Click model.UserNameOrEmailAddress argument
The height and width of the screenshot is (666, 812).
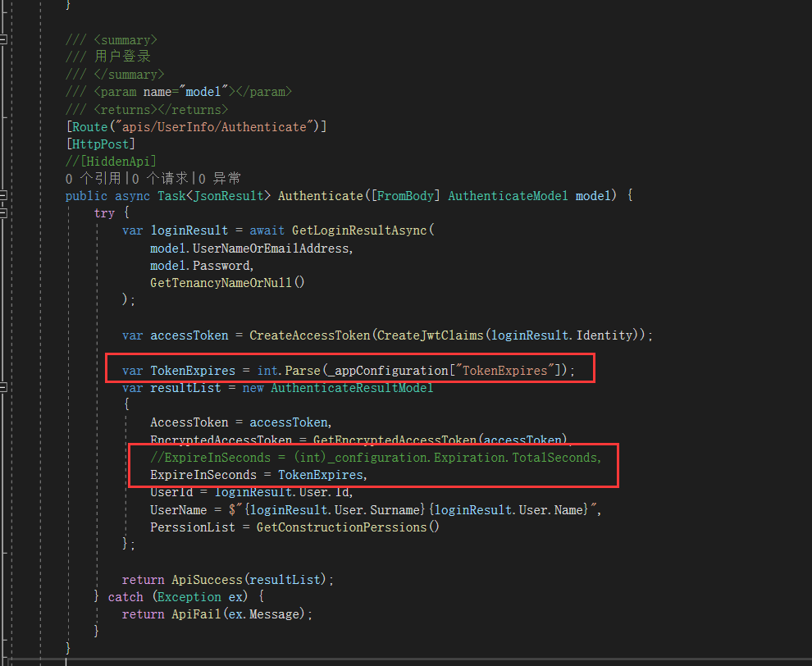click(x=251, y=249)
